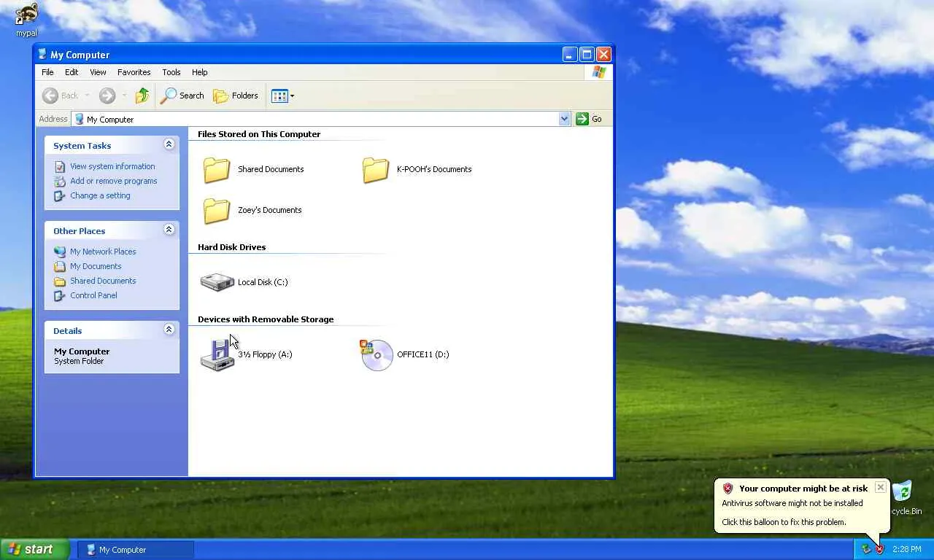Image resolution: width=934 pixels, height=560 pixels.
Task: Click the My Documents sidebar icon
Action: point(60,266)
